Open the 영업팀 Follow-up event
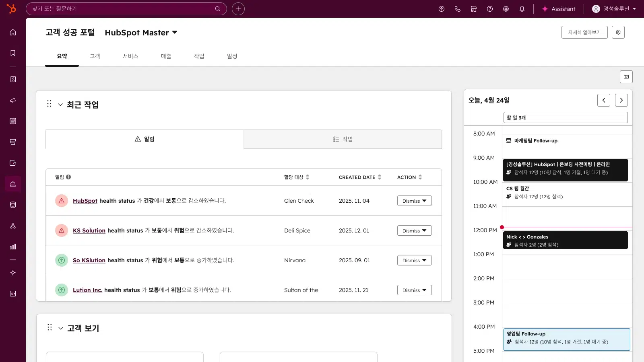This screenshot has width=644, height=362. point(567,339)
